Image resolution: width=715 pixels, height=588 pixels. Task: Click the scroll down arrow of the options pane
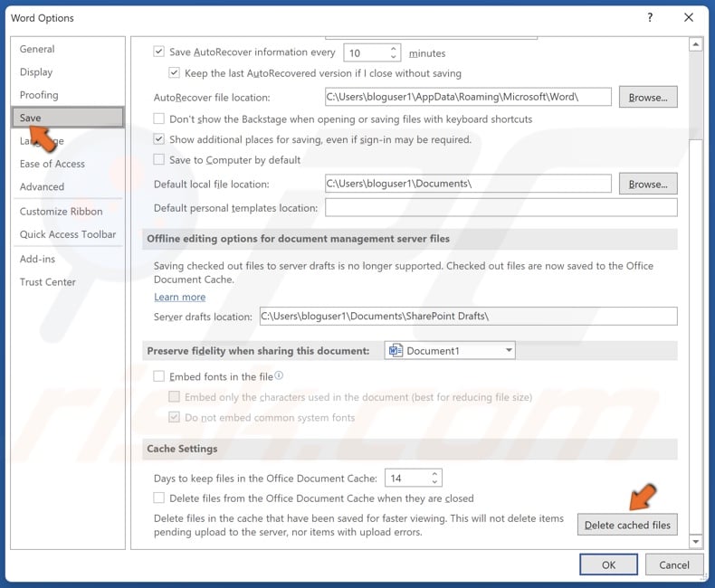(695, 542)
